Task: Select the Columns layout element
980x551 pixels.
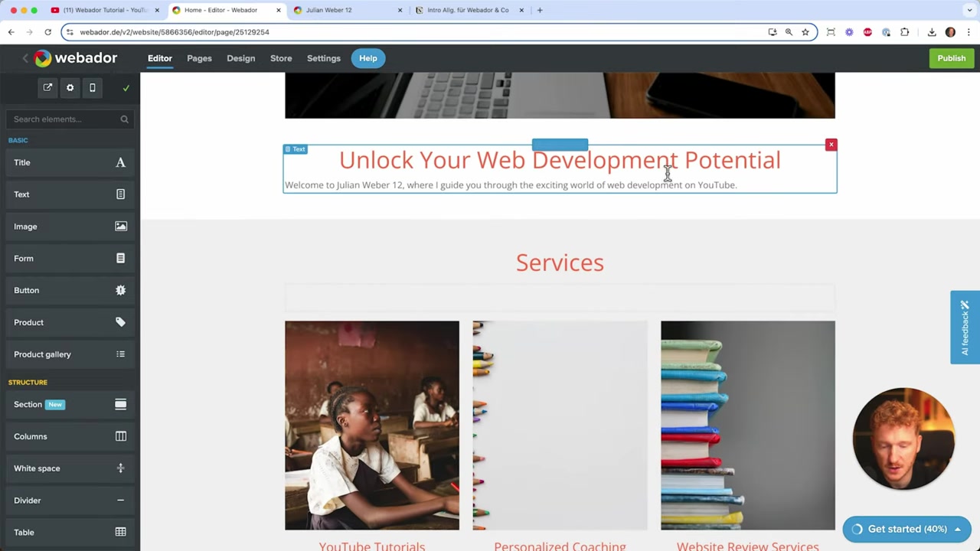Action: pos(70,436)
